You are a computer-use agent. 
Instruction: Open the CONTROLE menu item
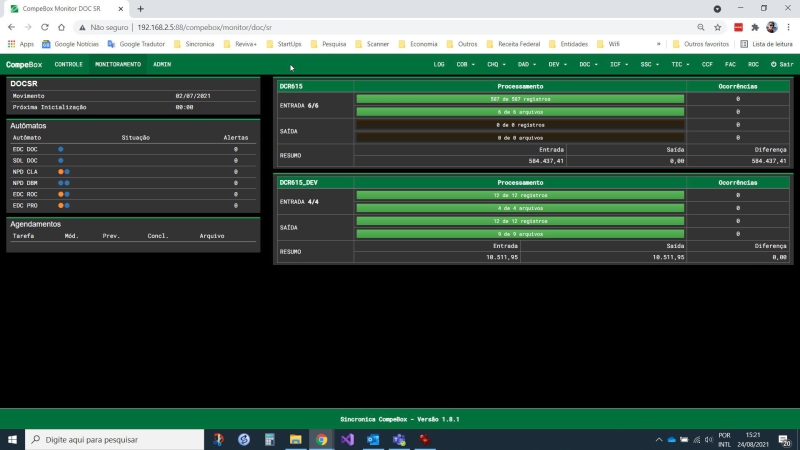pos(68,64)
